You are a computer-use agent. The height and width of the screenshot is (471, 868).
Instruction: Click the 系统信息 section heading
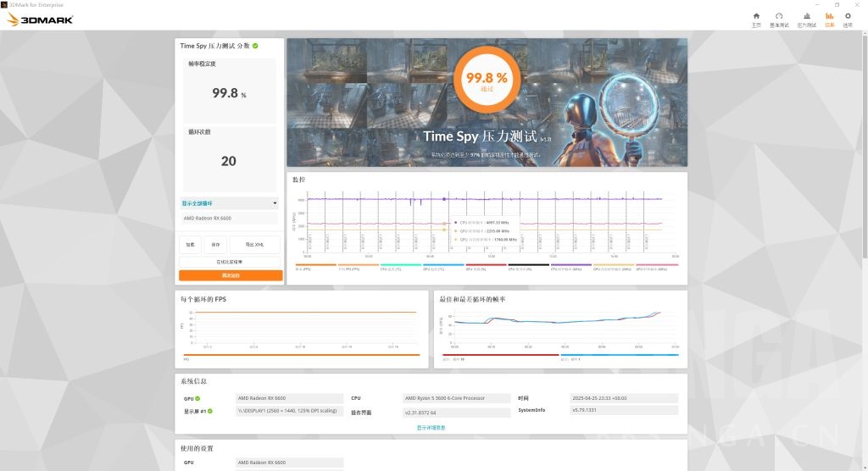(x=194, y=381)
